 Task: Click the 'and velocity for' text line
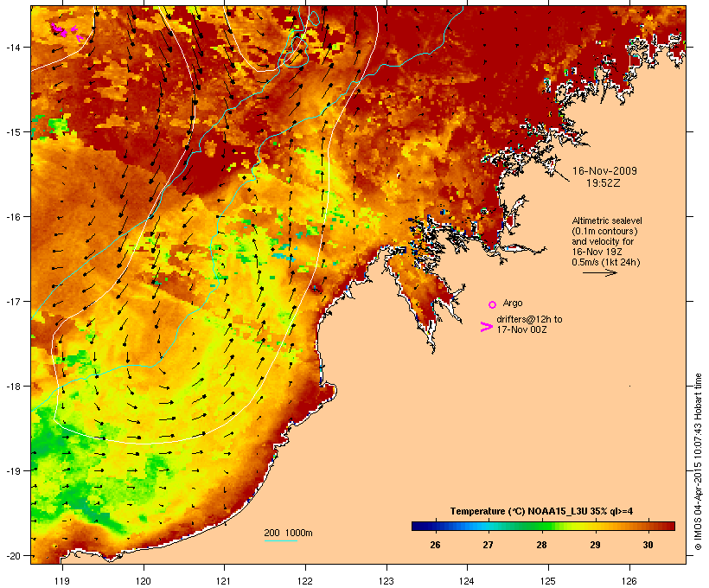603,241
